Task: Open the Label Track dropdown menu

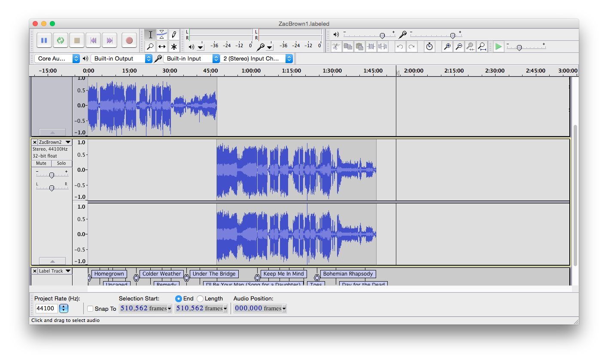Action: [55, 271]
